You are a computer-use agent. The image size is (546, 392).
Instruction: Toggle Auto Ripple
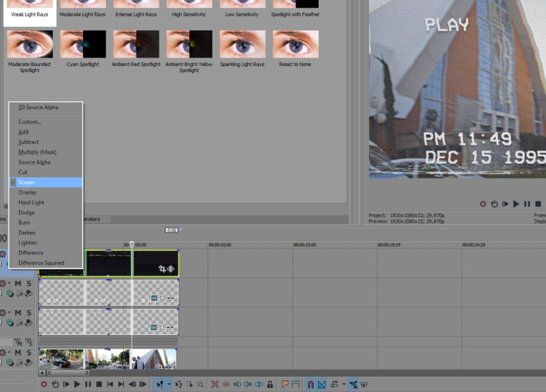(334, 384)
